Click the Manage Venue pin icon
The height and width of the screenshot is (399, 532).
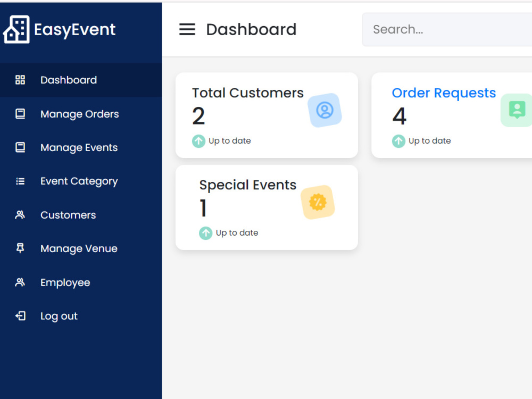coord(20,248)
